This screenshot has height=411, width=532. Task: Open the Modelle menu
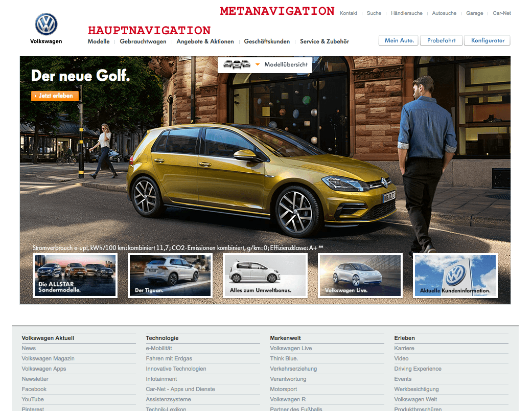tap(99, 41)
